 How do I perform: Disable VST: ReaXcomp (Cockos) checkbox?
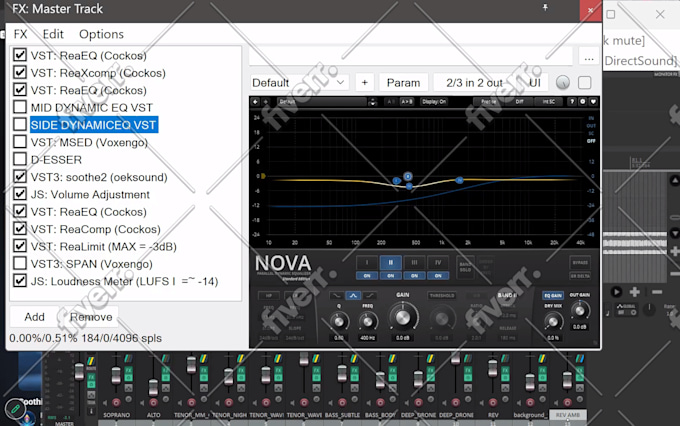click(20, 72)
